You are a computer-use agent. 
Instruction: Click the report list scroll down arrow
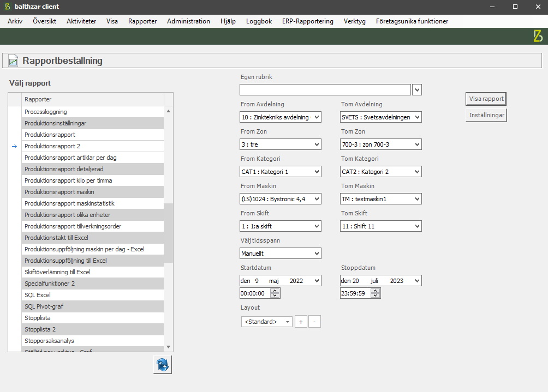[x=169, y=347]
